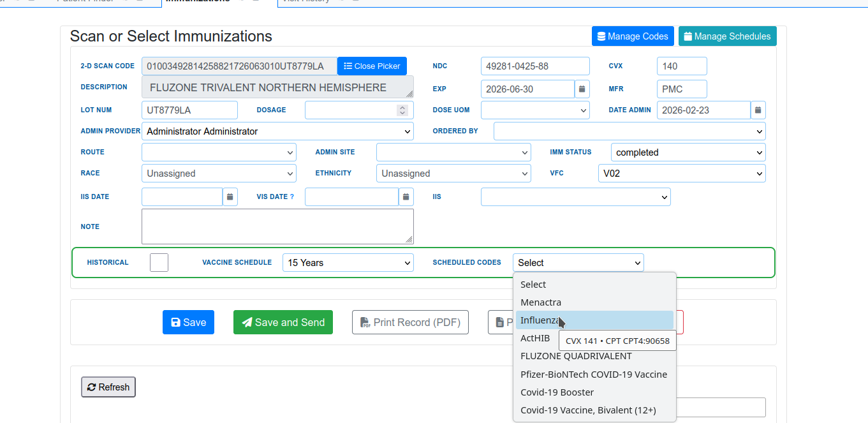Save the immunization record

pos(188,322)
